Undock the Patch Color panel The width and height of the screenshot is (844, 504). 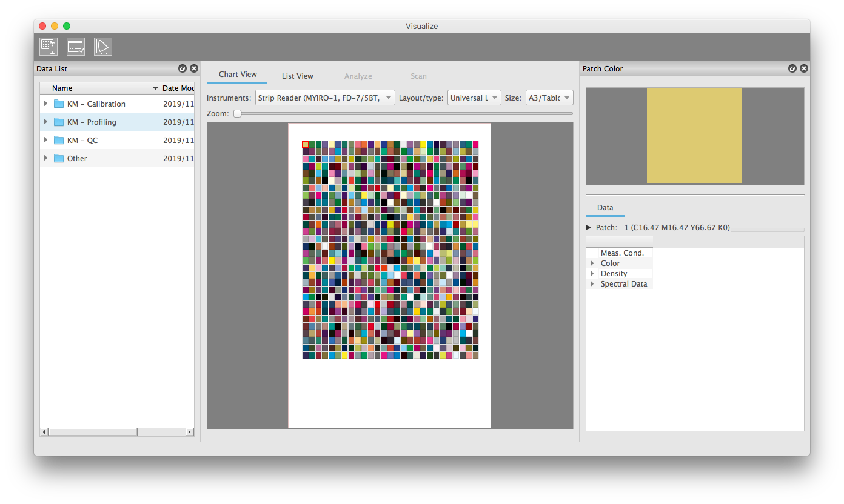tap(792, 69)
